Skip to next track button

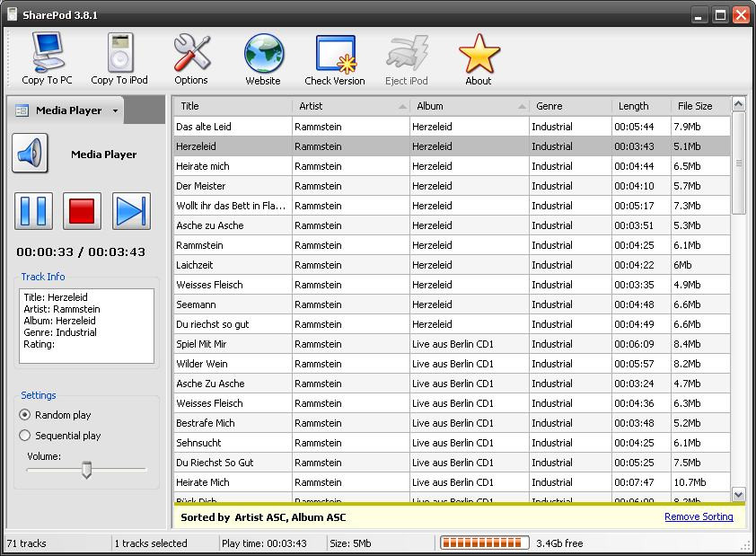pyautogui.click(x=131, y=211)
